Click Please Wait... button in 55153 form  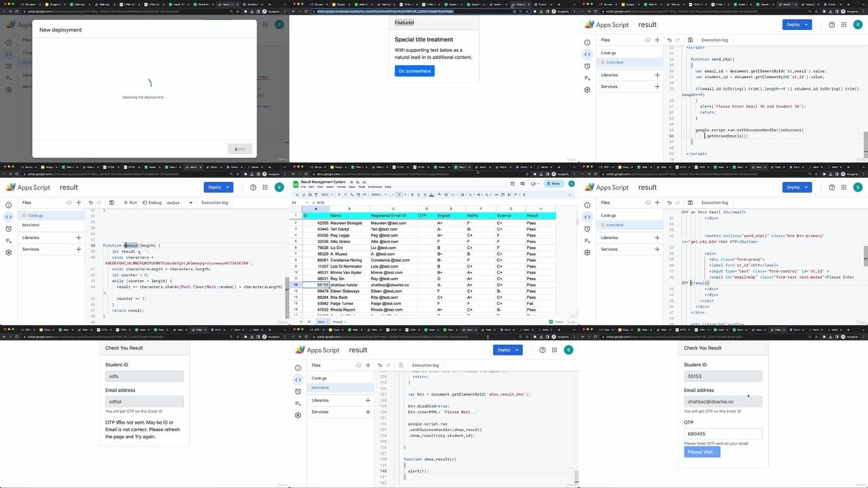tap(702, 452)
